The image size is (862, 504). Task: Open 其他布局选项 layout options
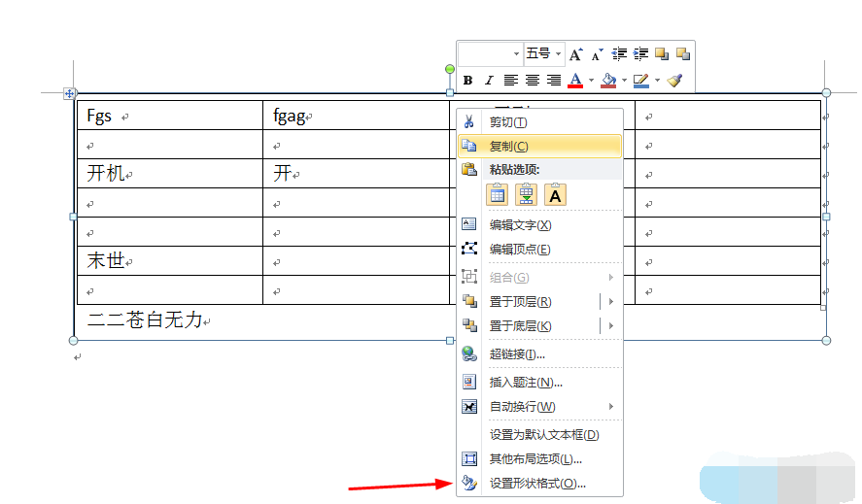pos(537,458)
